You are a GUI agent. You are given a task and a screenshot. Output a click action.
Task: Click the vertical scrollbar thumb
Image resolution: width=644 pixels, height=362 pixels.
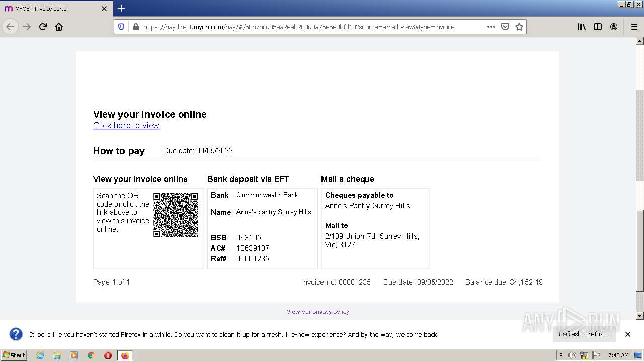[640, 250]
